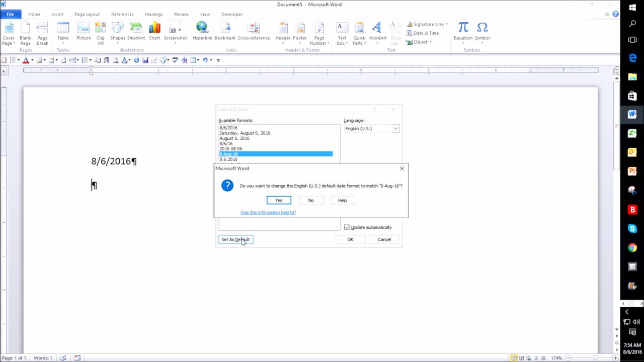The height and width of the screenshot is (362, 644).
Task: Click the 174% zoom level indicator
Action: click(556, 358)
